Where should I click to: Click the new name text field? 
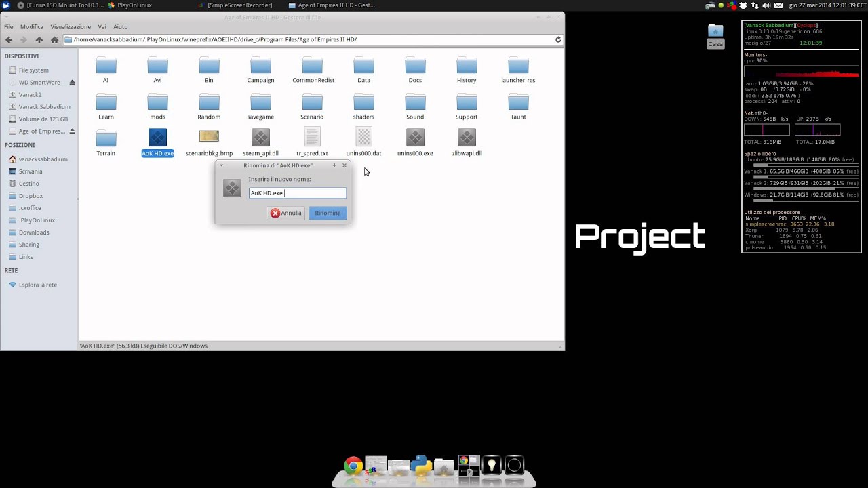click(298, 193)
